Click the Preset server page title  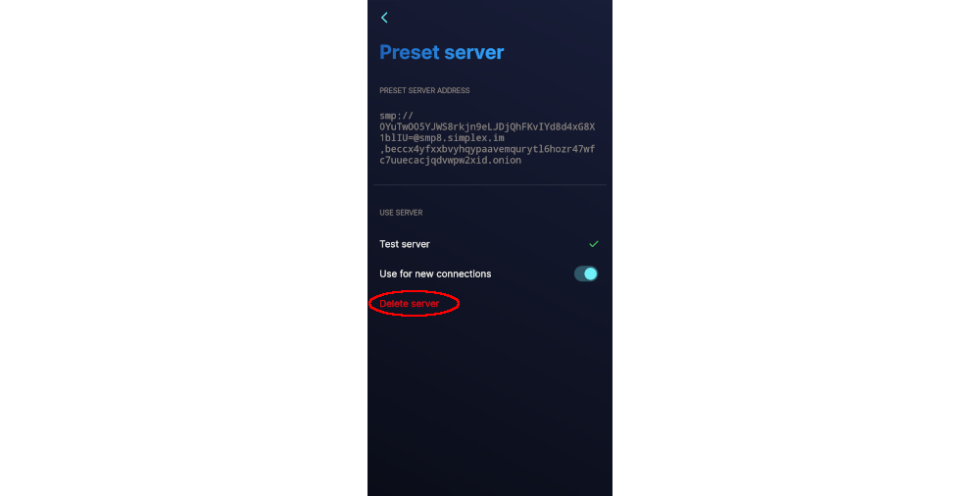click(441, 53)
